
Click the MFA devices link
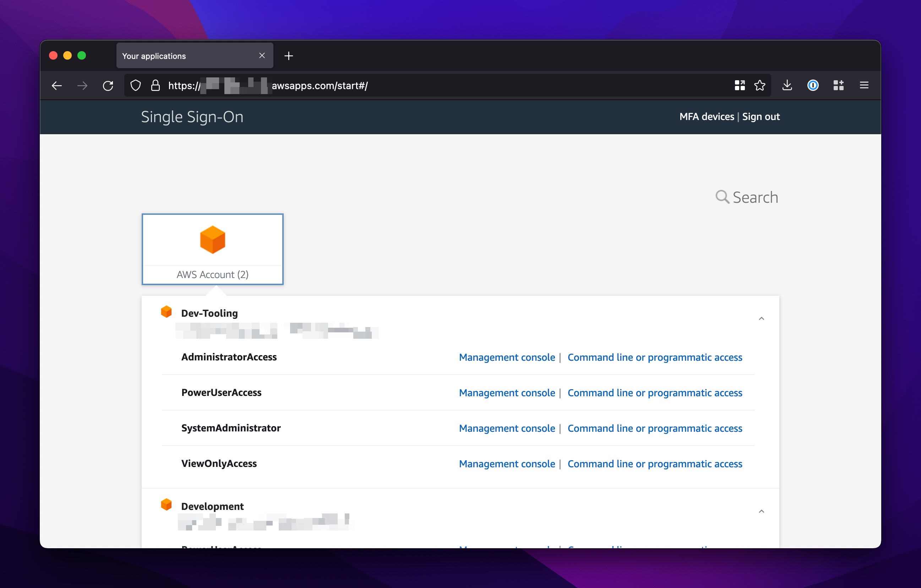(707, 117)
